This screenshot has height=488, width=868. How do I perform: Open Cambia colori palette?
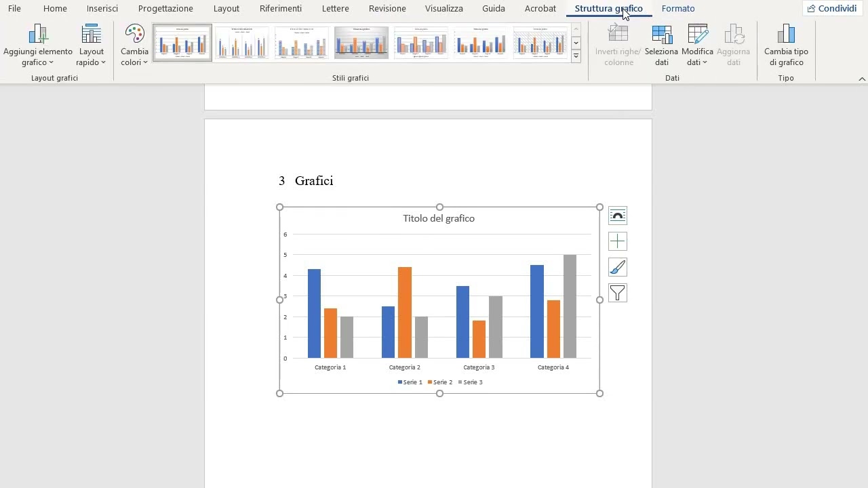point(134,45)
